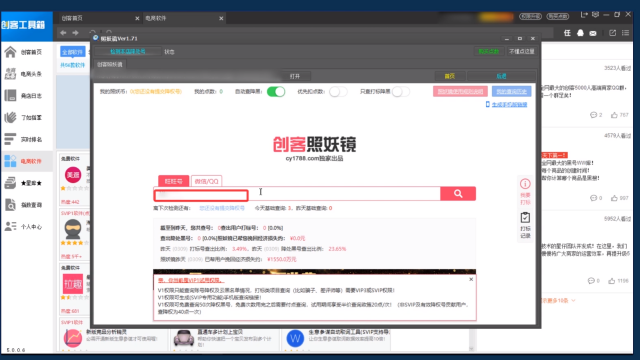Enable the 只查打标降黑 switch
This screenshot has width=640, height=360.
click(x=400, y=91)
